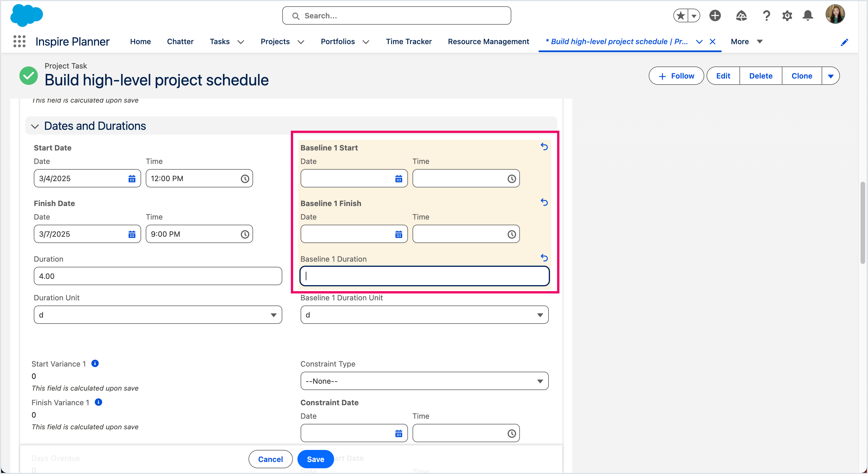Click the Start Date field 3/4/2025
868x474 pixels.
click(x=87, y=179)
